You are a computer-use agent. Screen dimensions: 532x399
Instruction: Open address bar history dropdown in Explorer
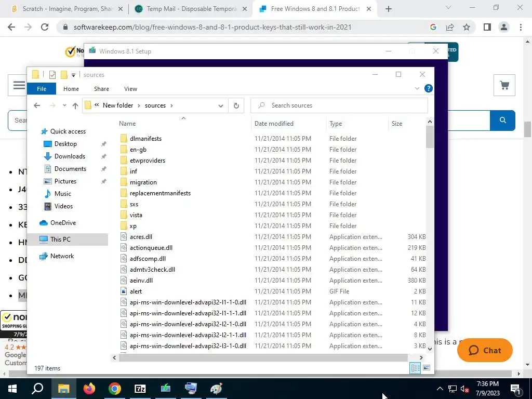(x=220, y=105)
